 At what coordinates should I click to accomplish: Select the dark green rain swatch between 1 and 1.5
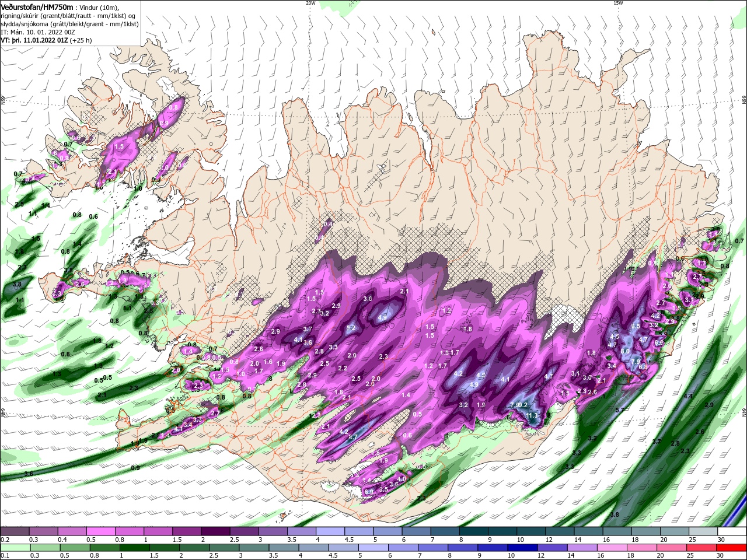tap(134, 548)
